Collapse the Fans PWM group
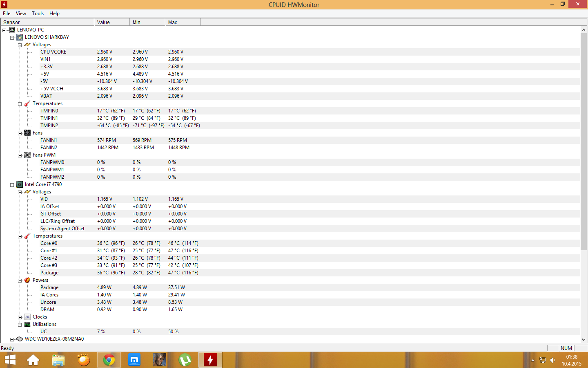The height and width of the screenshot is (368, 588). [20, 155]
